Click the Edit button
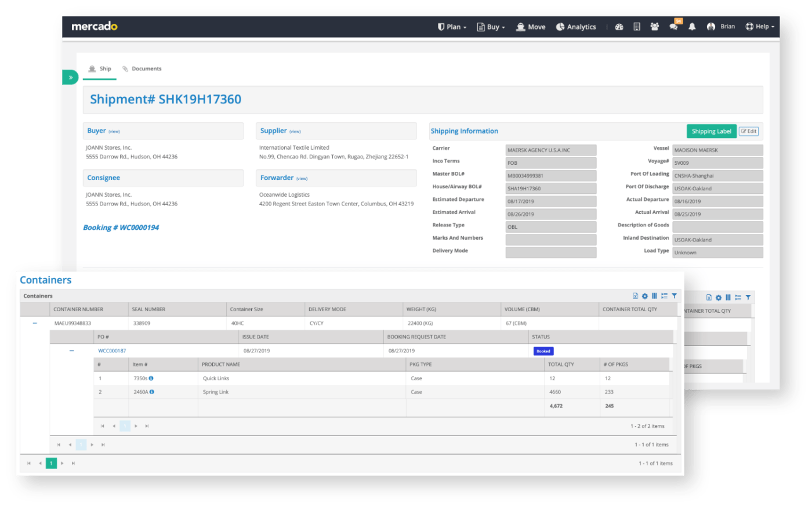The image size is (812, 508). 749,131
